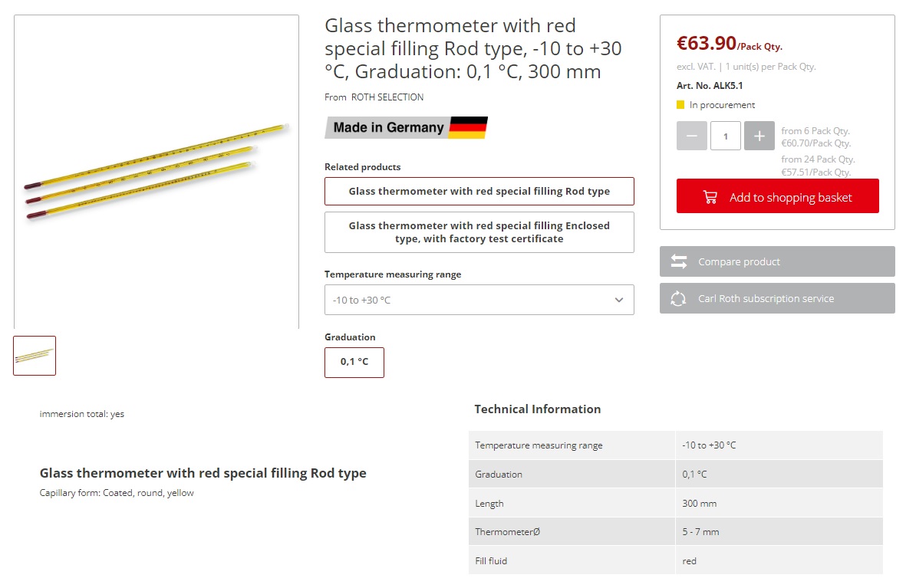906x588 pixels.
Task: Select the thermometer thumbnail image
Action: 35,356
